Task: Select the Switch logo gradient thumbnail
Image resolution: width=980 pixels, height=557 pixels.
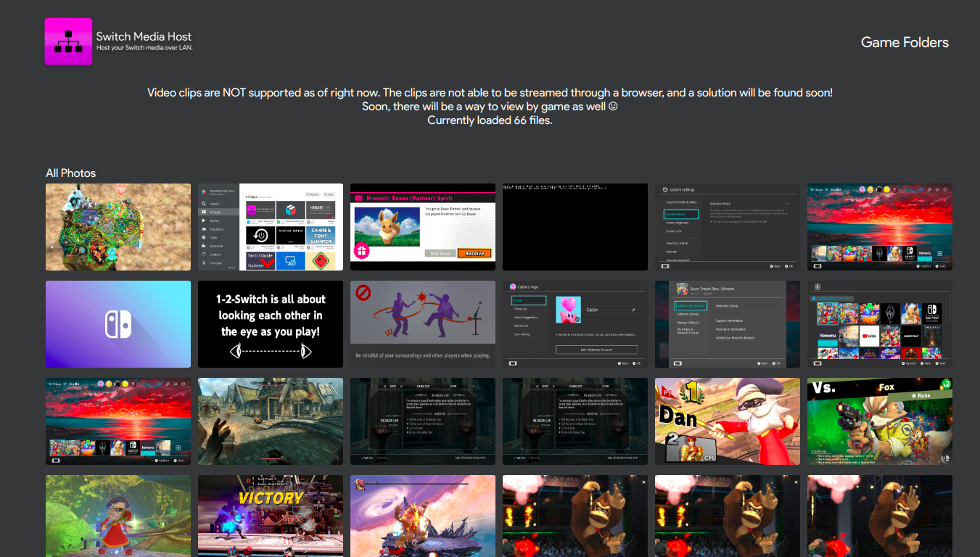Action: click(118, 324)
